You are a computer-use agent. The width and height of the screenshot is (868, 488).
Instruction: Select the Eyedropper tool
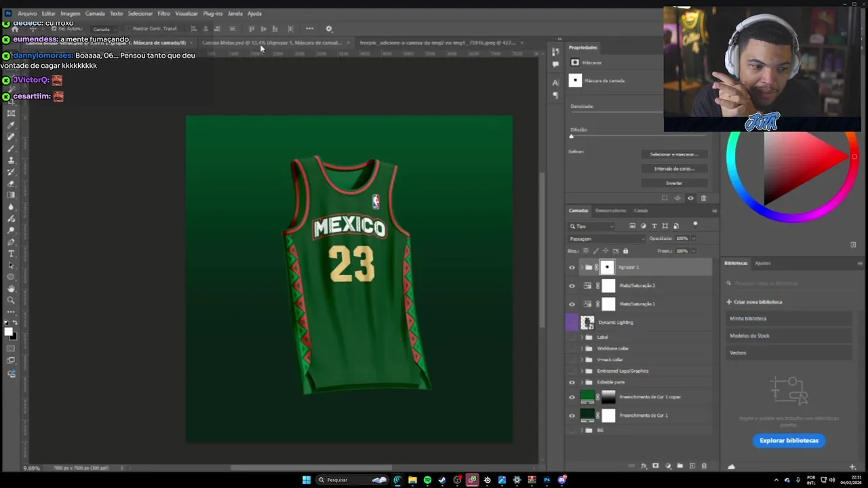pyautogui.click(x=11, y=125)
